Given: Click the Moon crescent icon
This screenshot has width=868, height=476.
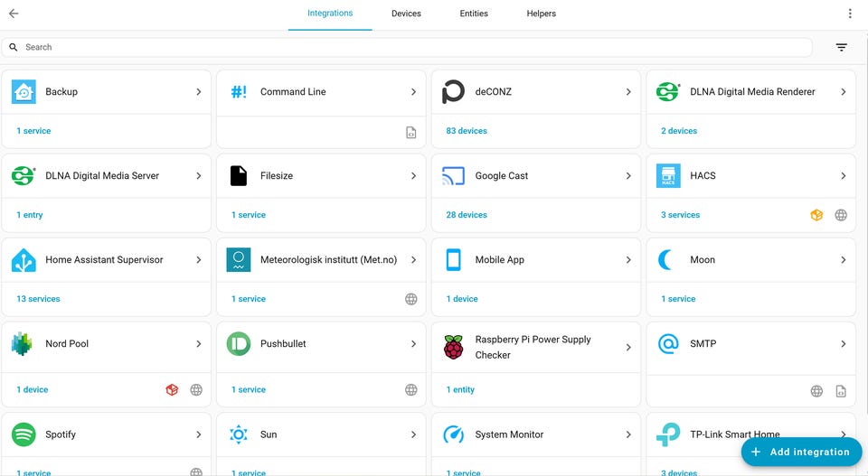Looking at the screenshot, I should (x=666, y=260).
